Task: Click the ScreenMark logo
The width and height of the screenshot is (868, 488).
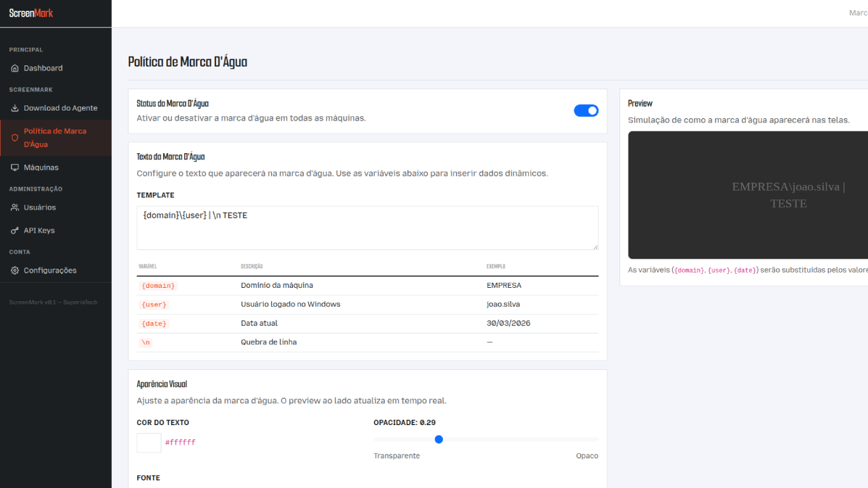Action: (x=31, y=13)
